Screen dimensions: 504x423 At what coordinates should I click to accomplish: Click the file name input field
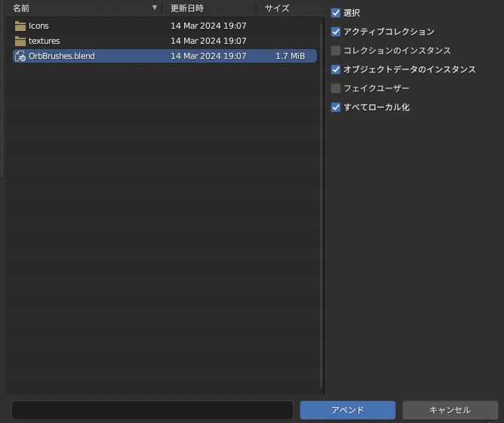pyautogui.click(x=152, y=410)
